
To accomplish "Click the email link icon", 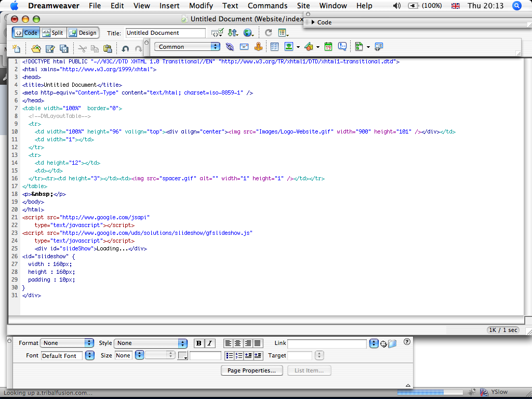I will (x=244, y=47).
